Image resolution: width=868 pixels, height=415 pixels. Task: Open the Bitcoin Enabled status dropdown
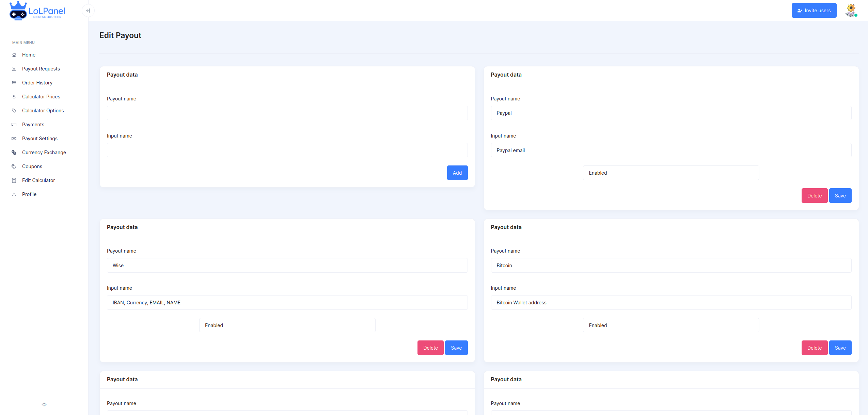[671, 325]
